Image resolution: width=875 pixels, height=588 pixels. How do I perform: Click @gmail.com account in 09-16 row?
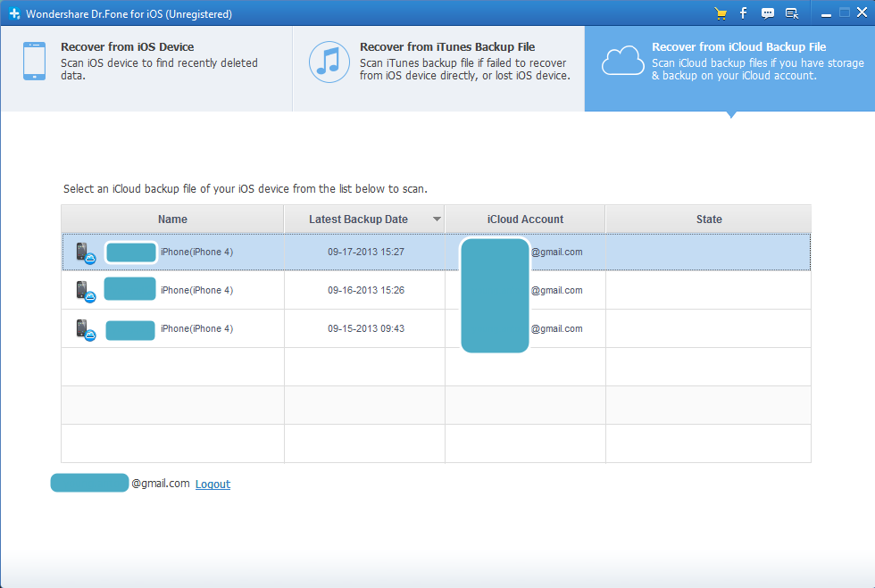click(557, 290)
